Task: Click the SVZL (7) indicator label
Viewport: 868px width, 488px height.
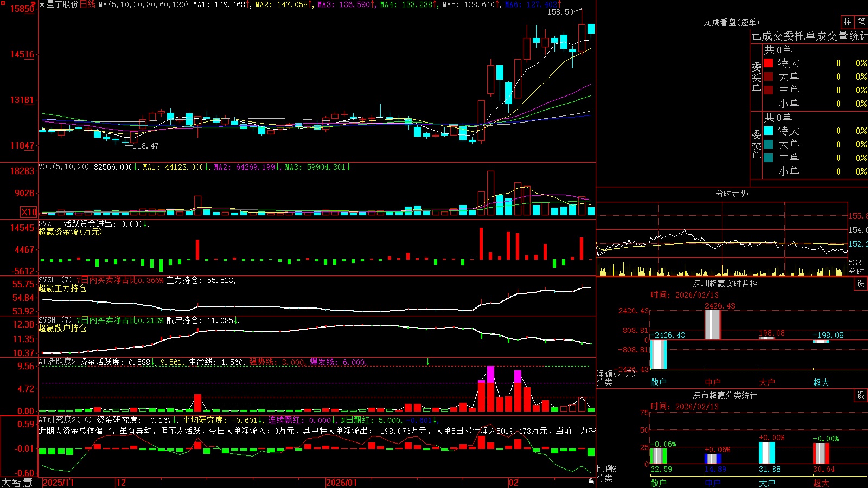Action: pos(55,280)
